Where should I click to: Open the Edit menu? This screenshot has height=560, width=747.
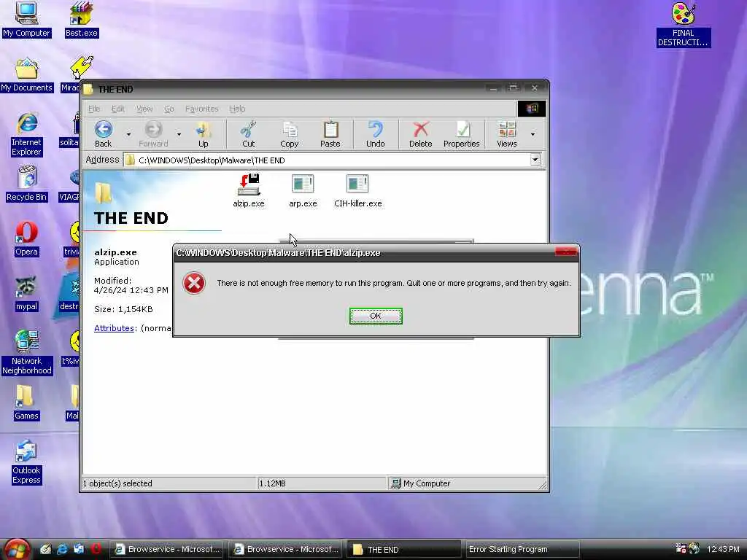117,109
